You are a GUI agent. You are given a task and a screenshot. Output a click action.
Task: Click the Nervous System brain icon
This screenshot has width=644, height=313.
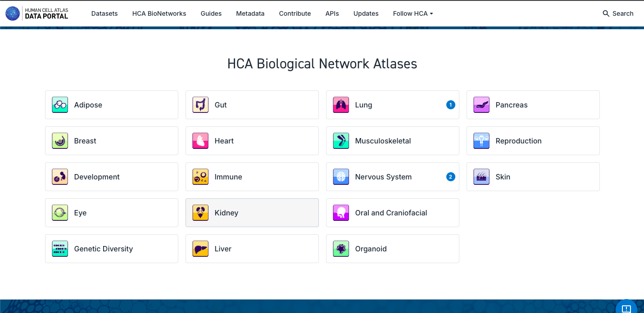tap(341, 177)
